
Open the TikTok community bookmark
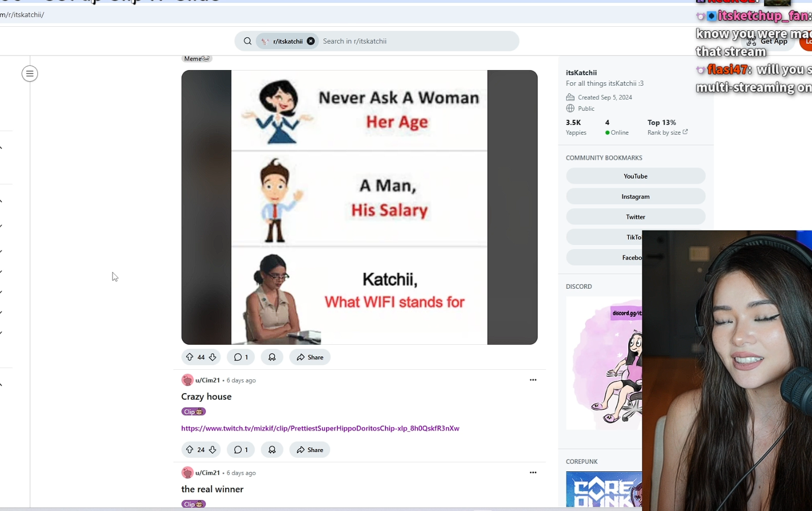(x=604, y=237)
